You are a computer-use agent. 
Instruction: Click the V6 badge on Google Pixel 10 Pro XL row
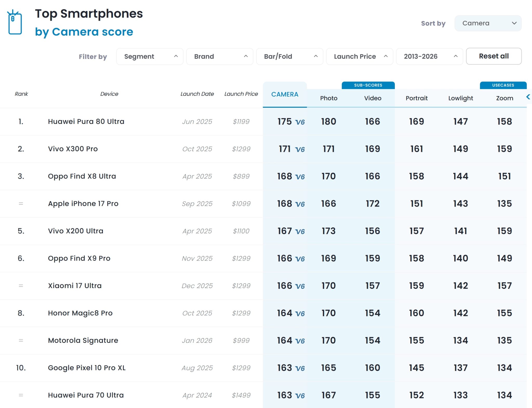(x=300, y=368)
